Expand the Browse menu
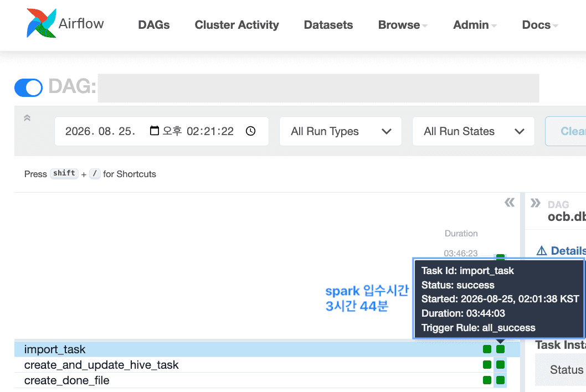586x392 pixels. (x=403, y=25)
